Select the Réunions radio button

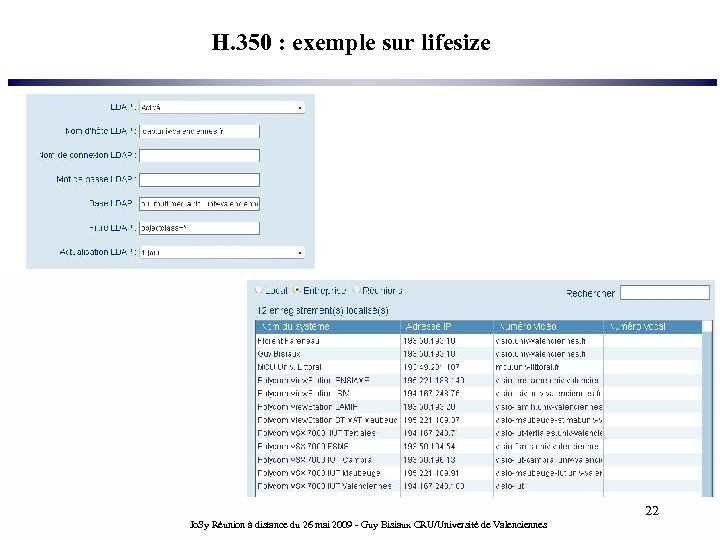coord(356,290)
